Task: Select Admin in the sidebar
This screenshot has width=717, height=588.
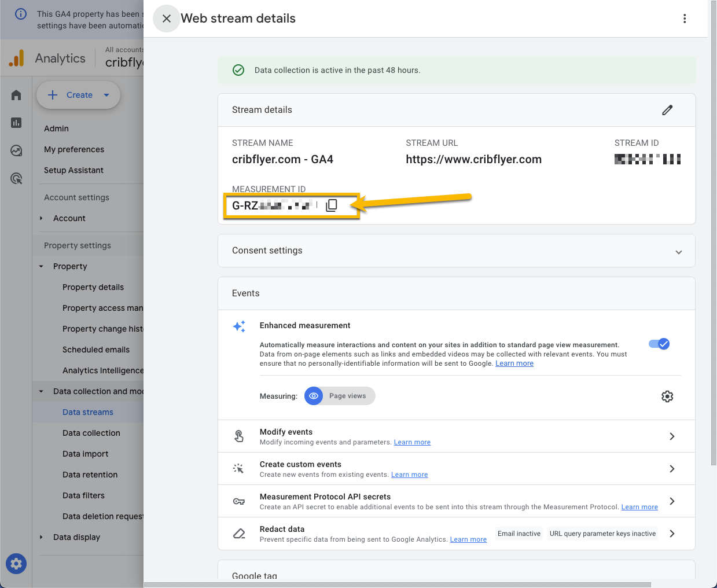Action: [56, 128]
